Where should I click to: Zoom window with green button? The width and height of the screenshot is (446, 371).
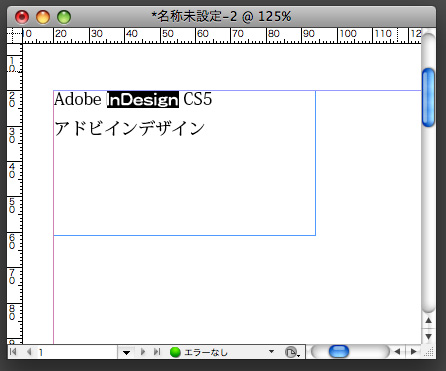[x=64, y=17]
